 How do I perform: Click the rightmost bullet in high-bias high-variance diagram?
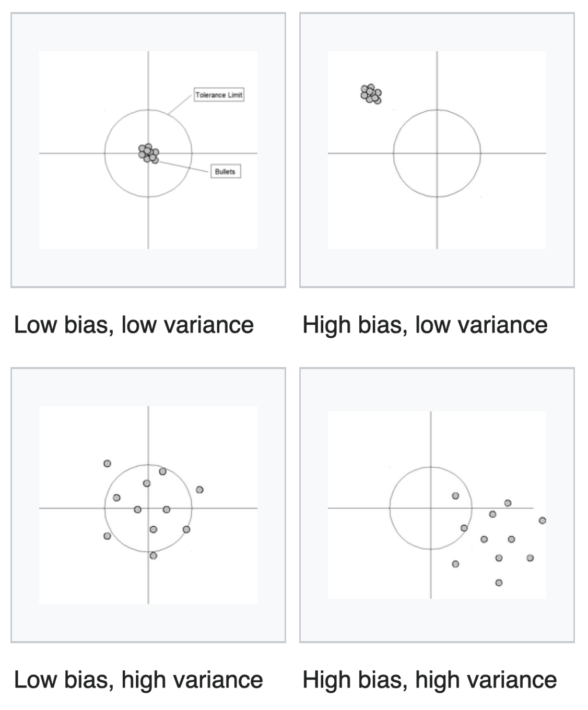pos(542,520)
